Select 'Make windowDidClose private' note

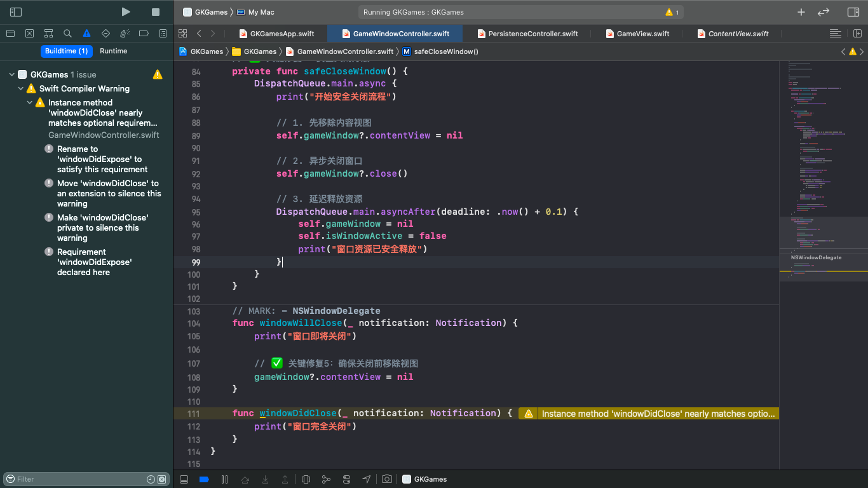tap(102, 227)
